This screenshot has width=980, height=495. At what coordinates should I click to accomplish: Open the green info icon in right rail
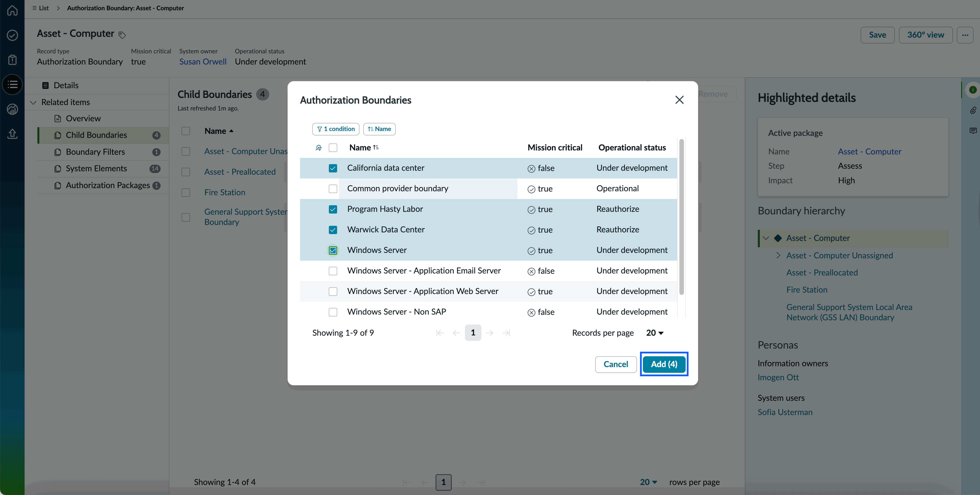(x=972, y=90)
